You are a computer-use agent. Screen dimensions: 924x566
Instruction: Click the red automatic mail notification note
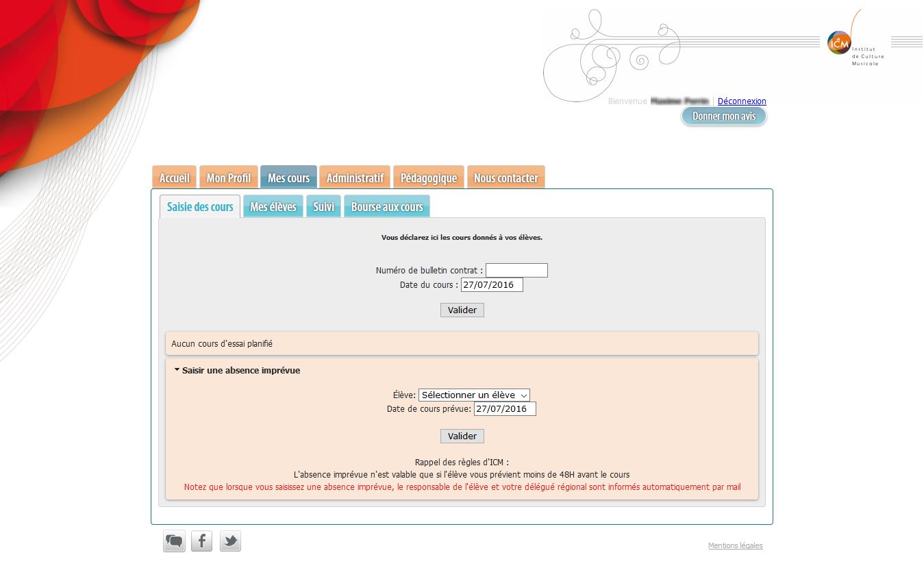462,487
